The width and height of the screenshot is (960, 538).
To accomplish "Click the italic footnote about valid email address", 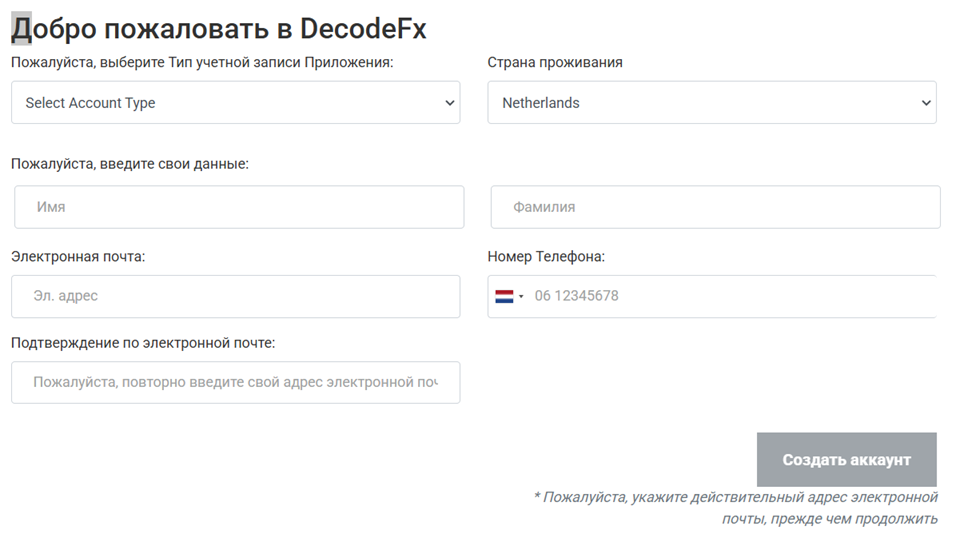I will (735, 507).
